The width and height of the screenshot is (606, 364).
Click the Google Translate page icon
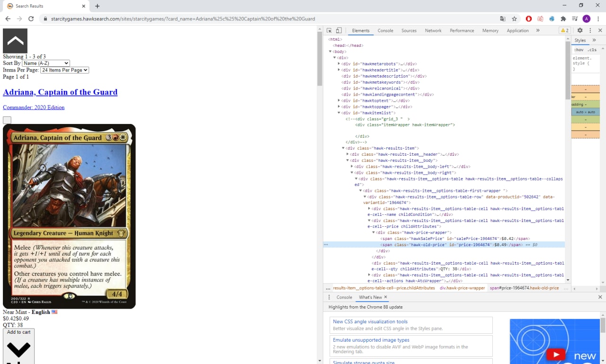(x=503, y=19)
